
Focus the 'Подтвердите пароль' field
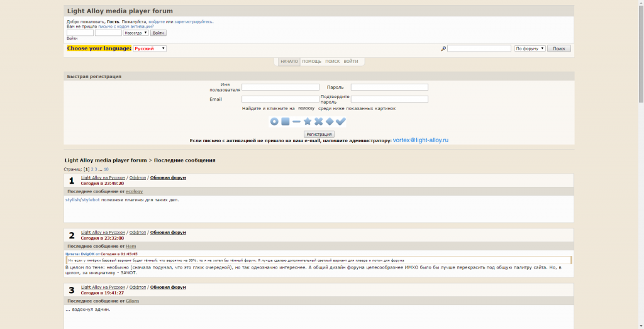click(389, 99)
